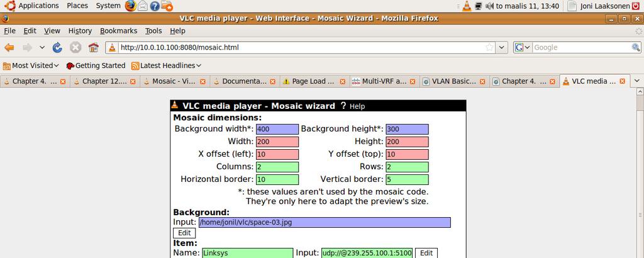Switch to the Mosaic - Vi... tab
This screenshot has width=644, height=258.
tap(175, 81)
